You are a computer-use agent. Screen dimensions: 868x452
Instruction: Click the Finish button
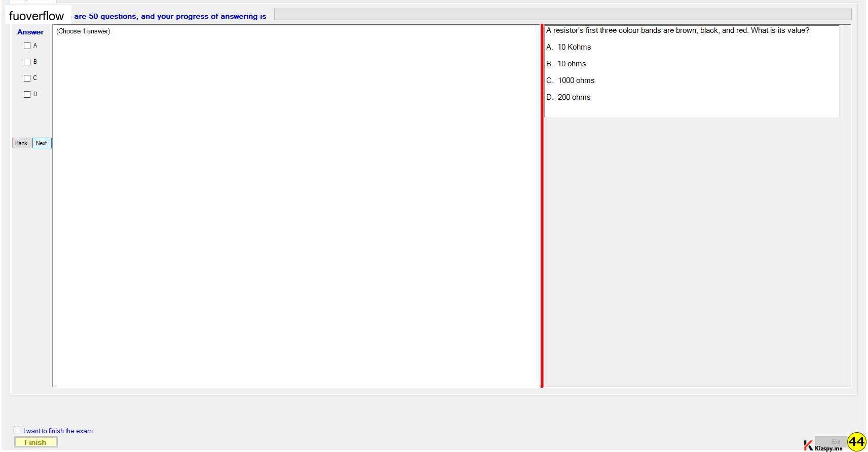tap(35, 442)
